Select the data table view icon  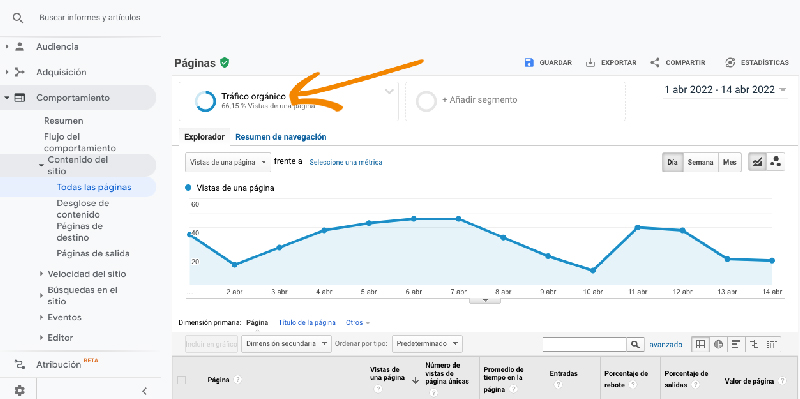pos(701,344)
